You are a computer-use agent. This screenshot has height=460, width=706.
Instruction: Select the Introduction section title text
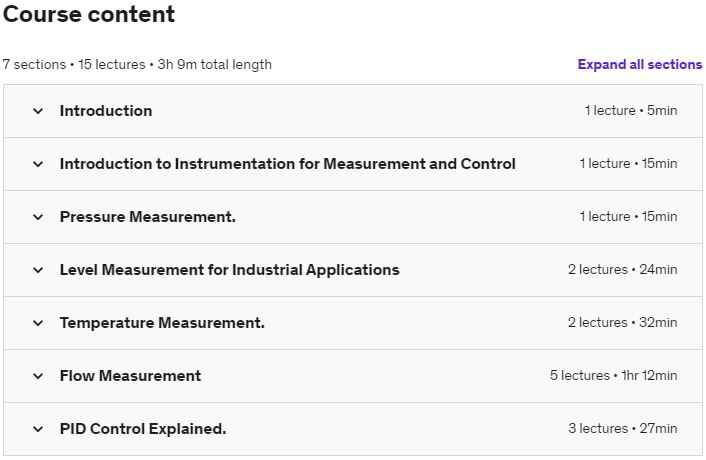pos(106,111)
